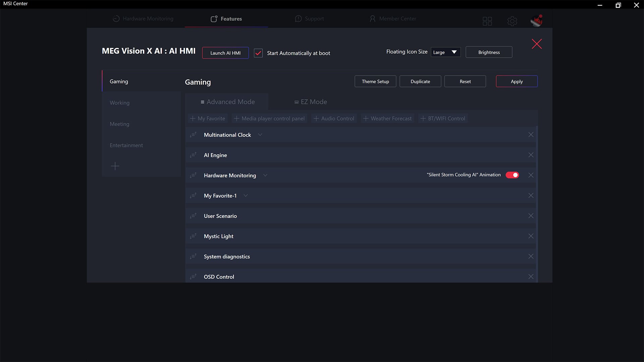The image size is (644, 362).
Task: Toggle Silent Storm Cooling AI Animation switch
Action: click(512, 175)
